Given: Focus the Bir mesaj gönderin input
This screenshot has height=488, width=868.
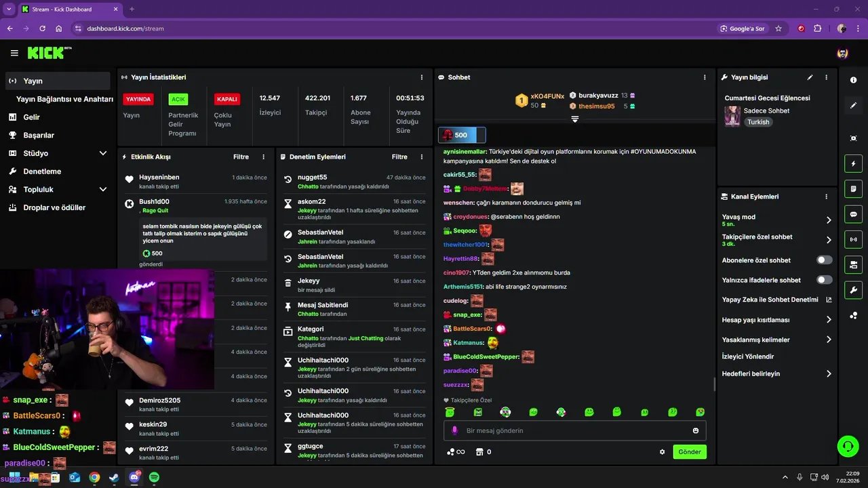Looking at the screenshot, I should click(x=575, y=430).
